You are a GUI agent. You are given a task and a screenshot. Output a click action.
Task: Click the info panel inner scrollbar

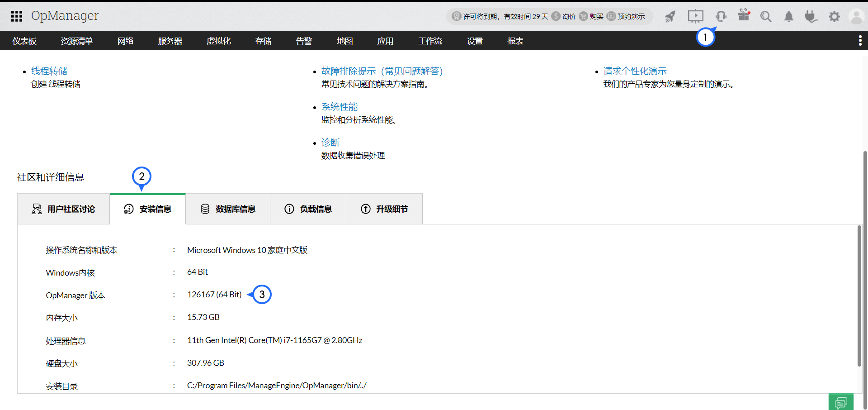[859, 296]
